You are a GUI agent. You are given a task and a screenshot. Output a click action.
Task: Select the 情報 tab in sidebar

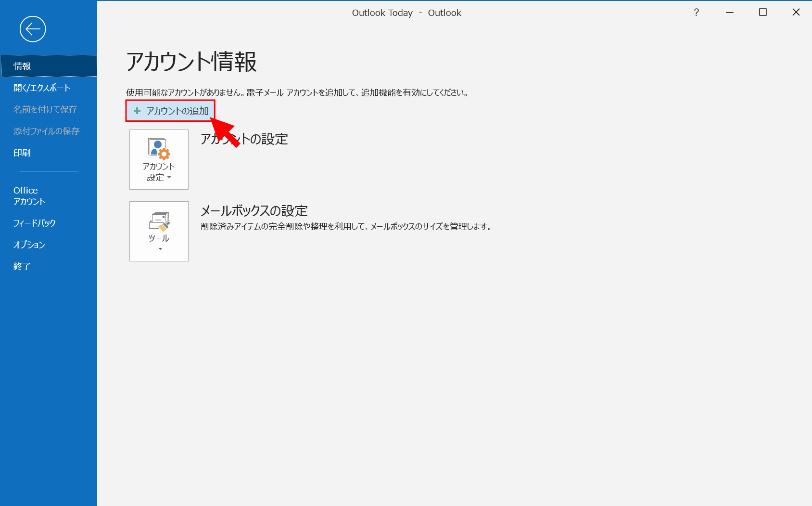point(22,66)
